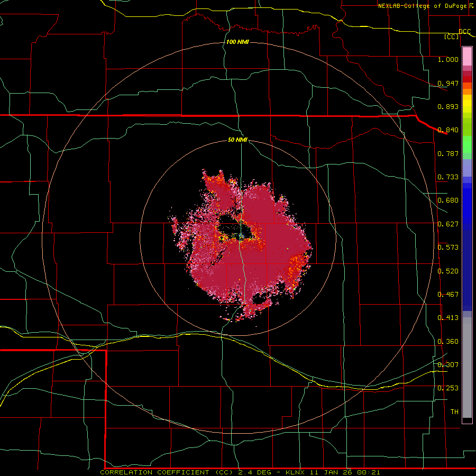This screenshot has height=476, width=476.
Task: Click the pink top segment of color bar
Action: [x=467, y=57]
